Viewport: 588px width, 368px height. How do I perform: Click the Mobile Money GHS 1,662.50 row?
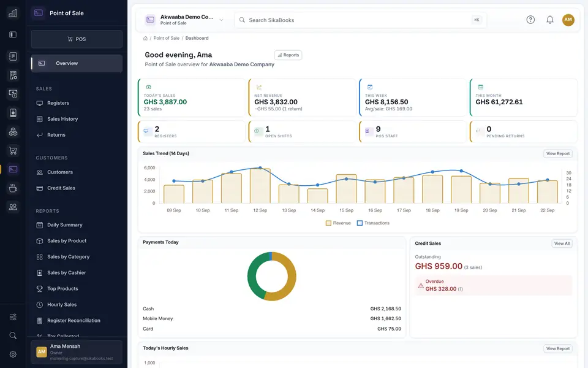(x=272, y=318)
